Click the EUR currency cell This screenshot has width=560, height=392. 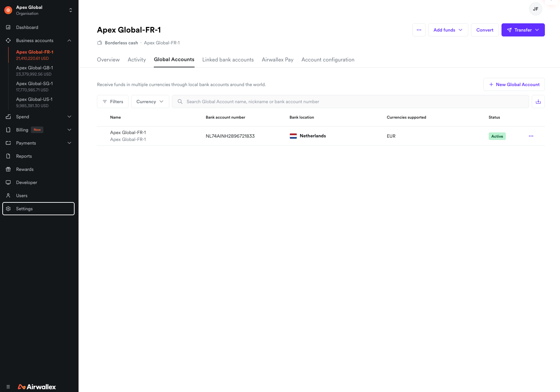point(391,136)
